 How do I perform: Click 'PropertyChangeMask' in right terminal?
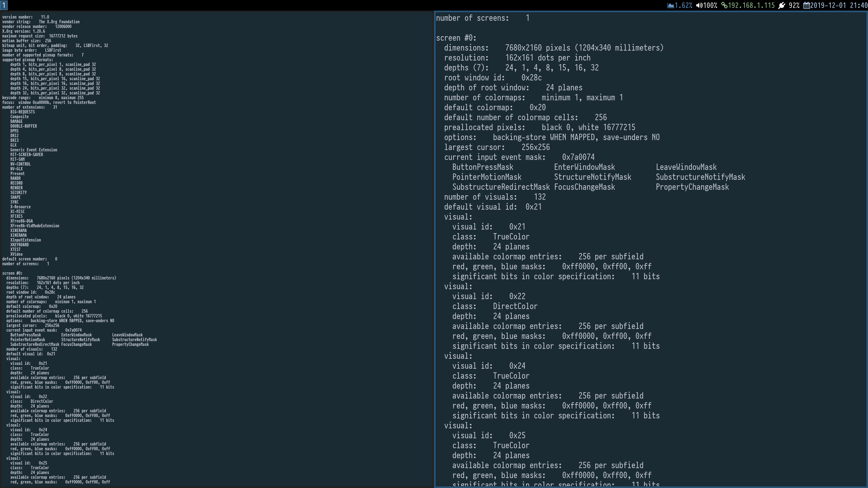click(x=692, y=187)
